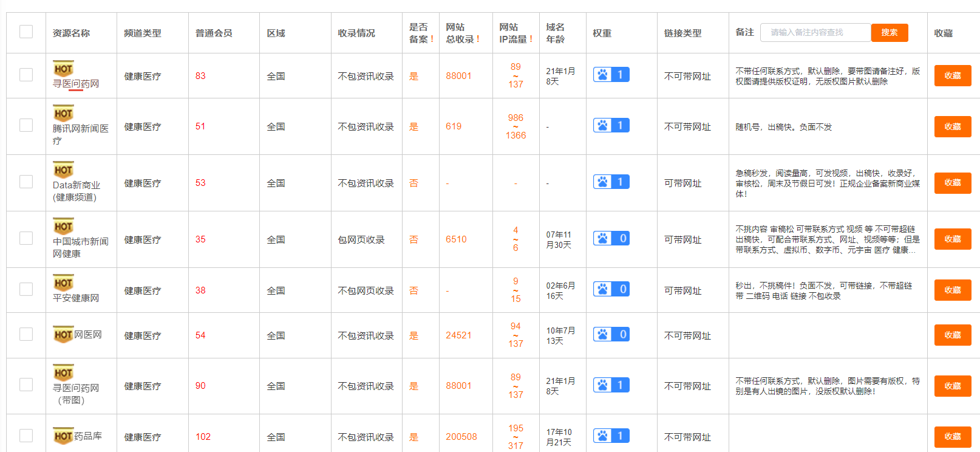This screenshot has width=980, height=452.
Task: Select the 平安健康网 row checkbox
Action: click(26, 289)
